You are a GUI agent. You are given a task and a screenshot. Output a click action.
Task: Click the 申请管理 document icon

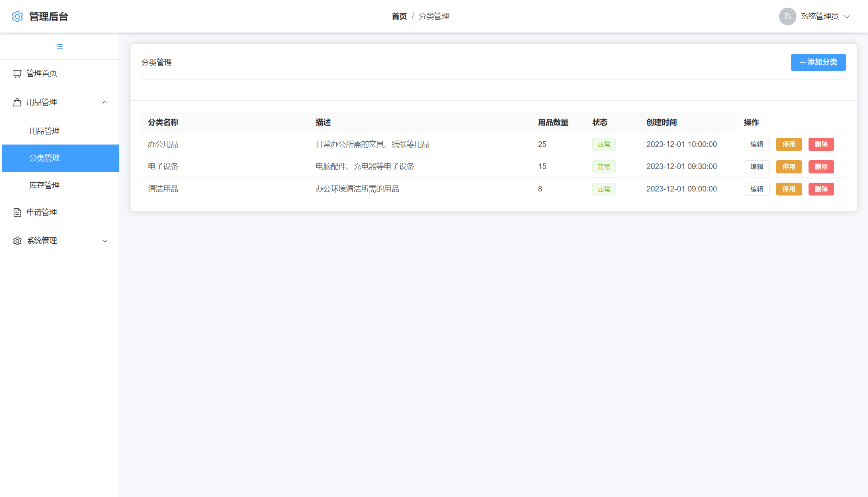17,212
